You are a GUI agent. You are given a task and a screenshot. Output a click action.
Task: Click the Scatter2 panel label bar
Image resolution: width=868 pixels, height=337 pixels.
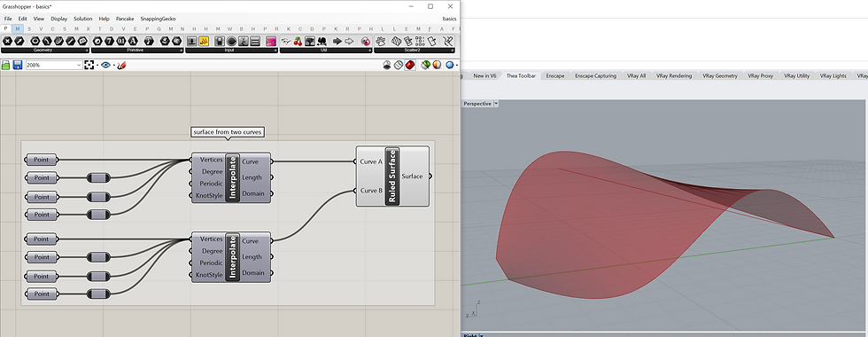[415, 51]
